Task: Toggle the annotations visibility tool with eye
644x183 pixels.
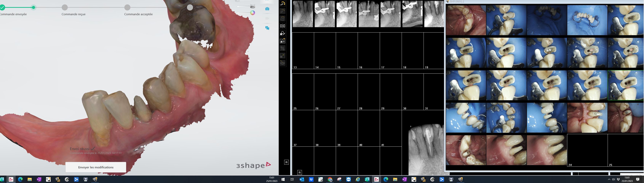Action: pyautogui.click(x=282, y=41)
